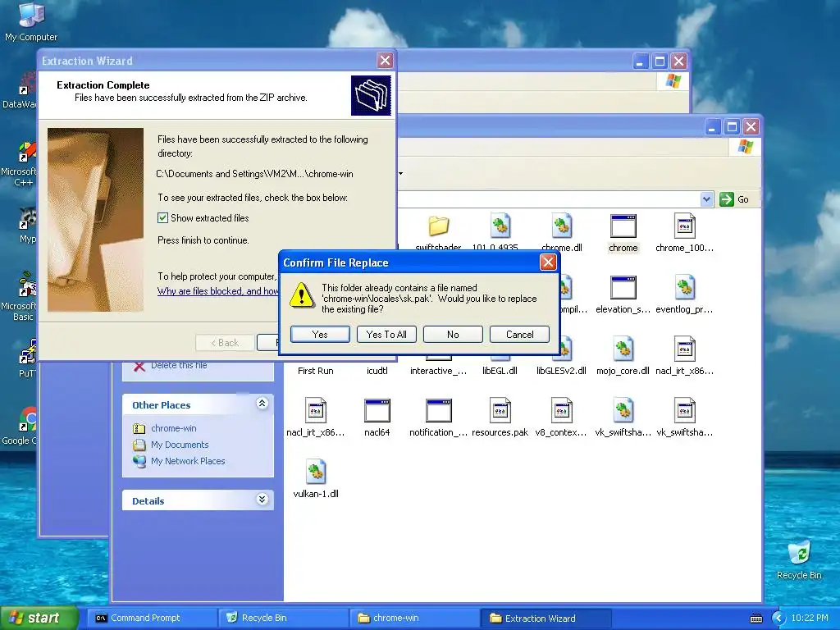The image size is (840, 630).
Task: Click the Go button in address bar
Action: [735, 199]
